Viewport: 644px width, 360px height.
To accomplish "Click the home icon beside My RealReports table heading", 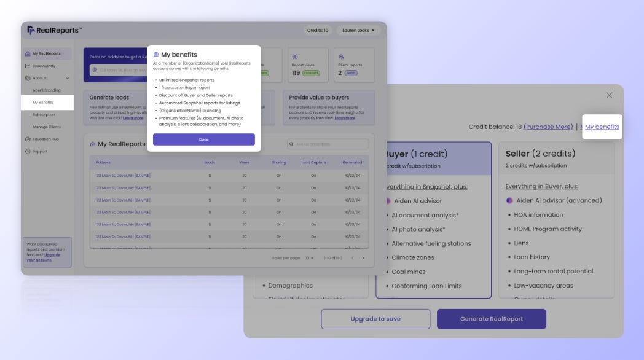I will [x=92, y=144].
